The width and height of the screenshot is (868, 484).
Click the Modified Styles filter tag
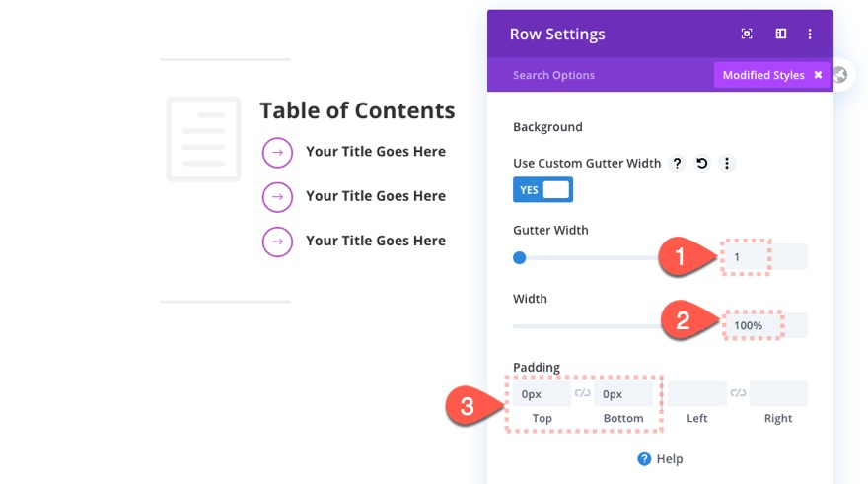coord(762,75)
